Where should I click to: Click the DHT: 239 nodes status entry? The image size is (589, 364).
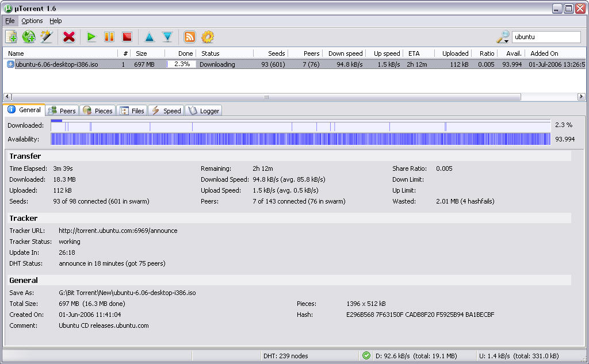point(285,356)
